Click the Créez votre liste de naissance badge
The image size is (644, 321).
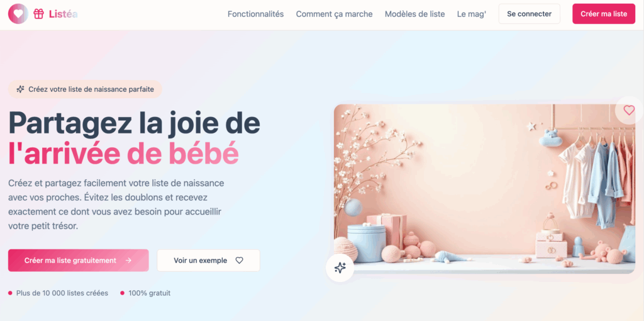(85, 89)
